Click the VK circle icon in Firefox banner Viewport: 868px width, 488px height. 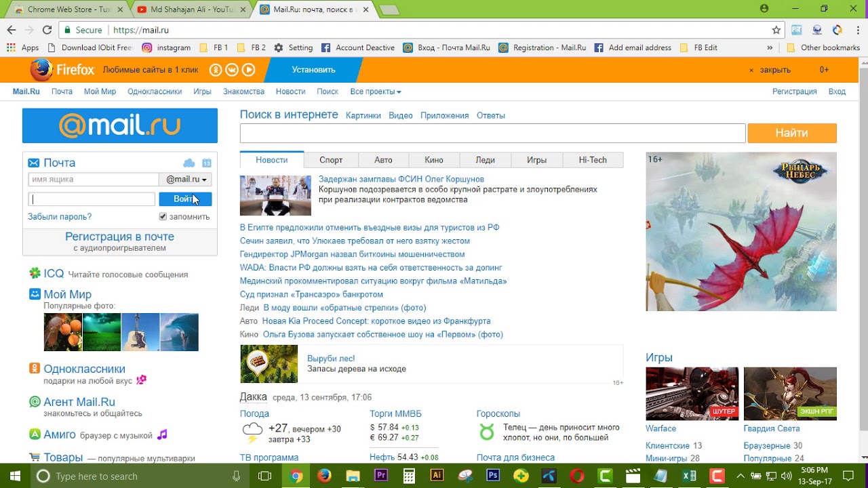(232, 70)
